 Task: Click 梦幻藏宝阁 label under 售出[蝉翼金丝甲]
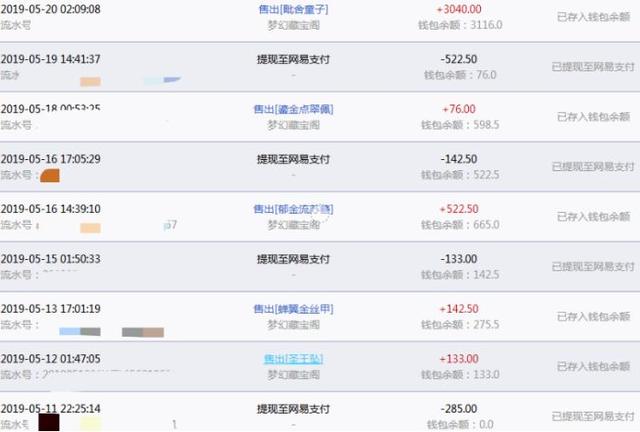tap(293, 325)
